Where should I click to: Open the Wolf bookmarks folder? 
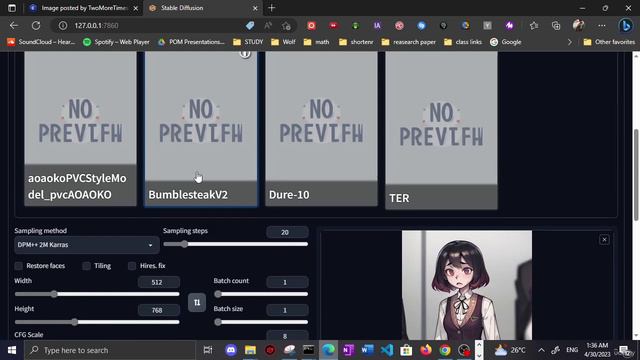283,42
